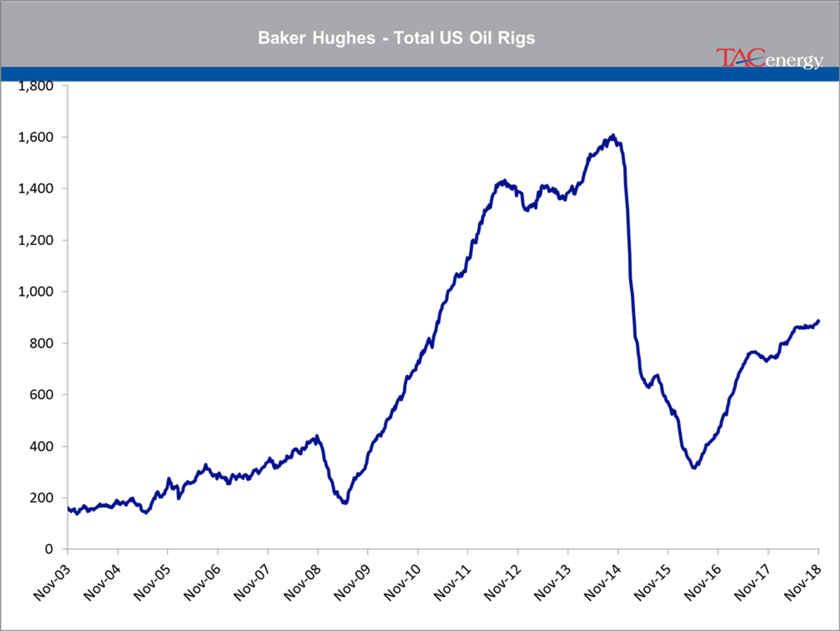Click the x-axis label 'Nov-14'
The width and height of the screenshot is (840, 631).
coord(602,583)
